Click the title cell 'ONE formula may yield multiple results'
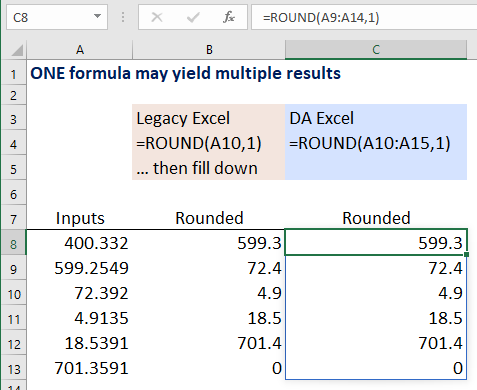 (185, 73)
